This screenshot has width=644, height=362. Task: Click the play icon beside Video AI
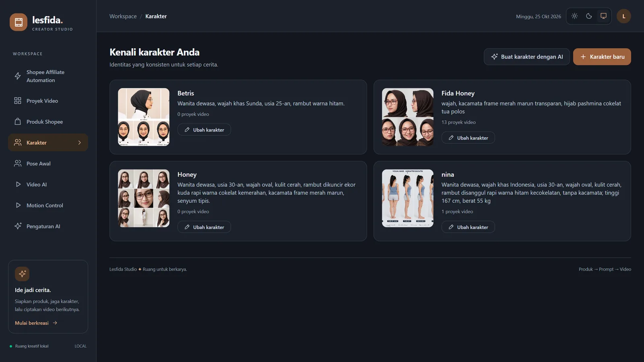pos(18,184)
